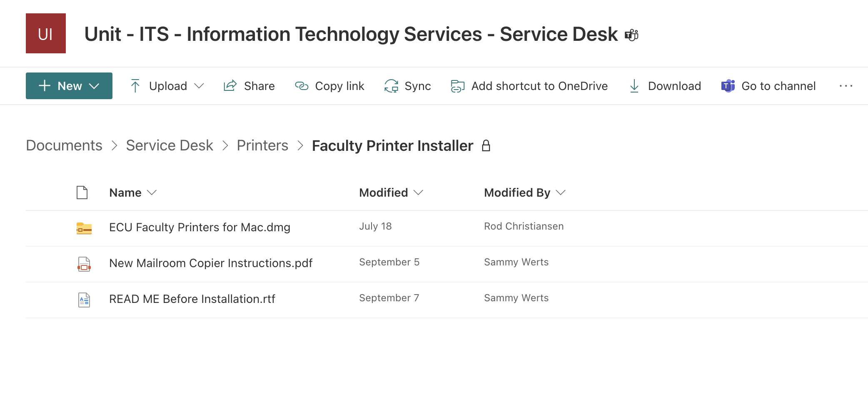Image resolution: width=868 pixels, height=395 pixels.
Task: Click the file type column header icon
Action: pyautogui.click(x=82, y=192)
